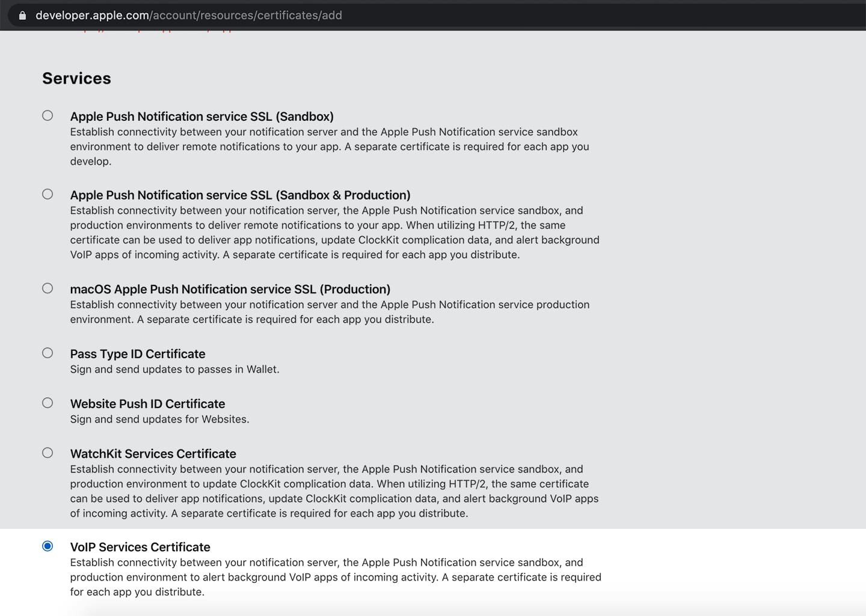Choose macOS Apple Push Notification SSL (Production) radio
This screenshot has height=616, width=866.
pyautogui.click(x=48, y=288)
